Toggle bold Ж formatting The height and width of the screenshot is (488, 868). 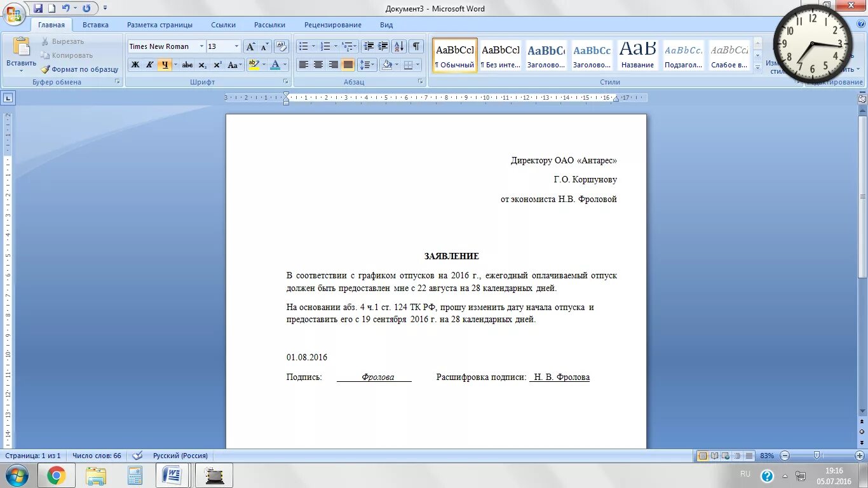135,65
